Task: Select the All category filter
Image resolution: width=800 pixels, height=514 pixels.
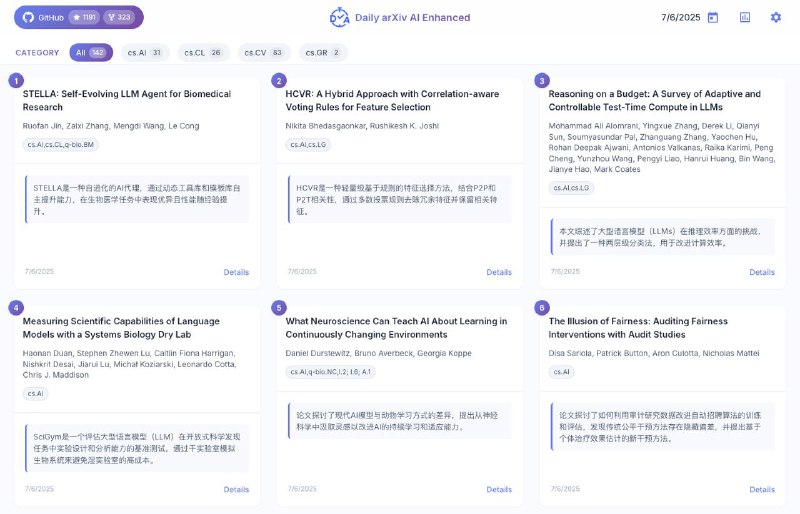Action: (91, 52)
